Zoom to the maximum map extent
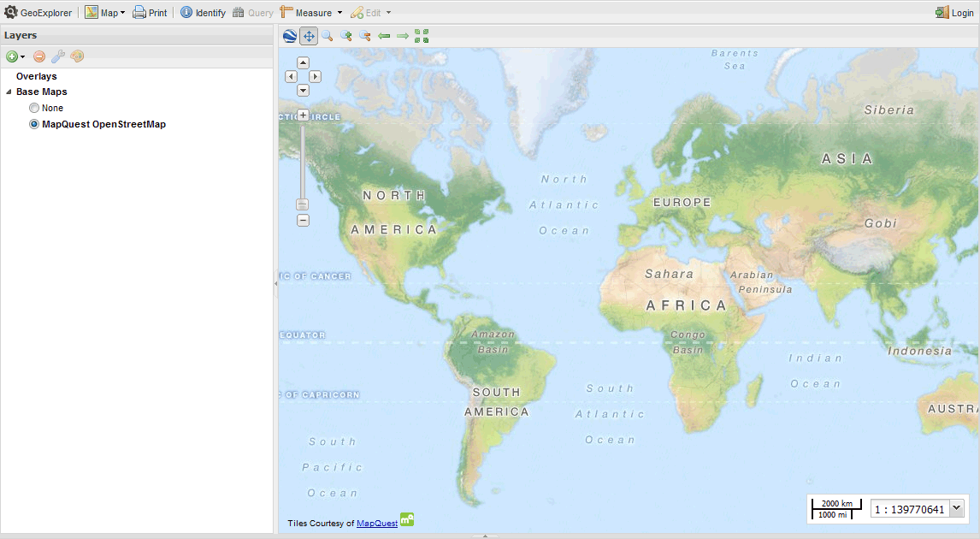Image resolution: width=980 pixels, height=539 pixels. click(x=420, y=35)
